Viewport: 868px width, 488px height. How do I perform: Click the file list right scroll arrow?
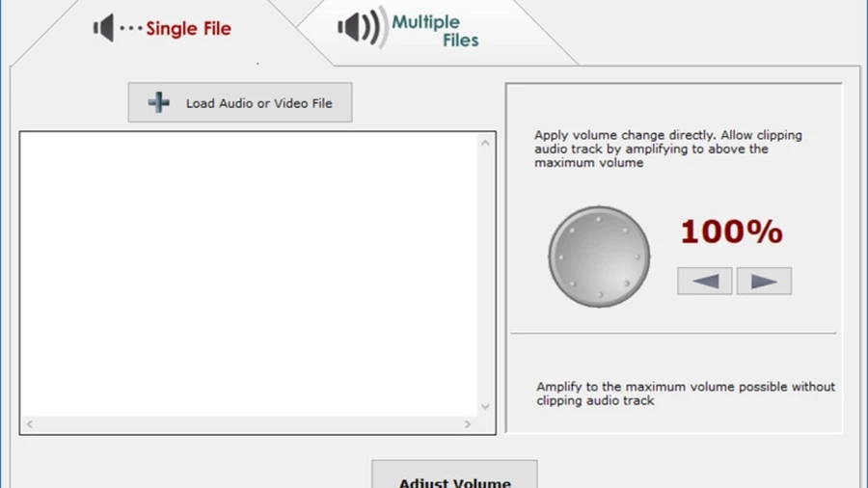[468, 424]
